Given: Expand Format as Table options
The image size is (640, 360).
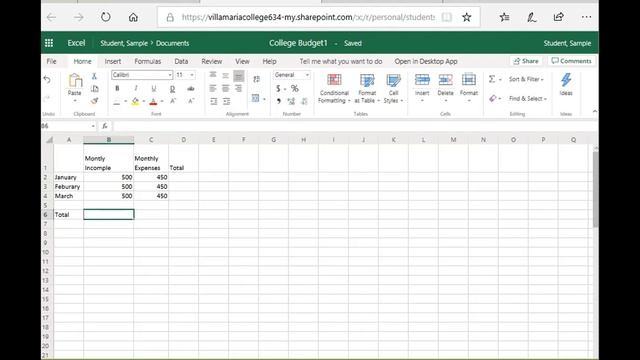Looking at the screenshot, I should pos(367,89).
